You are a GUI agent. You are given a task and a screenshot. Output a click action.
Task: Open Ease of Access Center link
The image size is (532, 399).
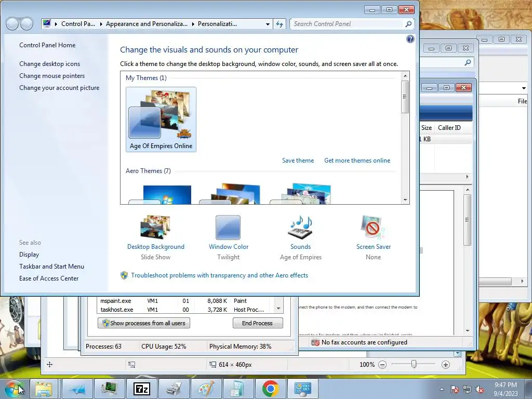(49, 278)
